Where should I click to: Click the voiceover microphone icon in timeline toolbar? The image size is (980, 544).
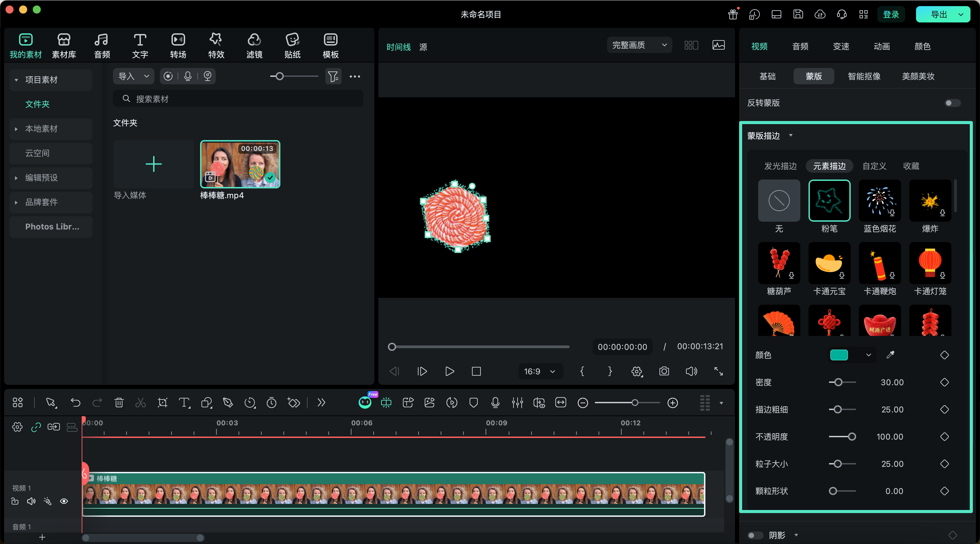tap(495, 403)
